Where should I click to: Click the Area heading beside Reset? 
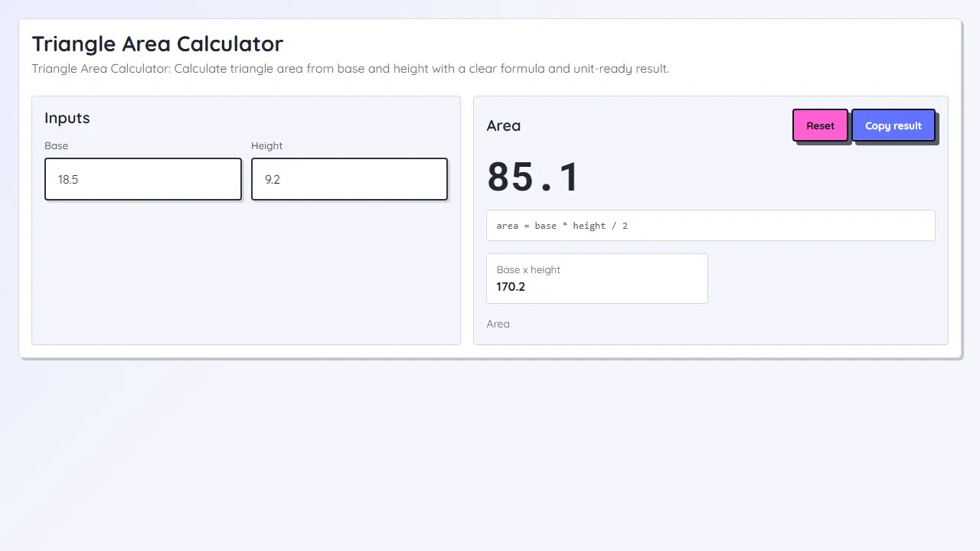pyautogui.click(x=503, y=126)
